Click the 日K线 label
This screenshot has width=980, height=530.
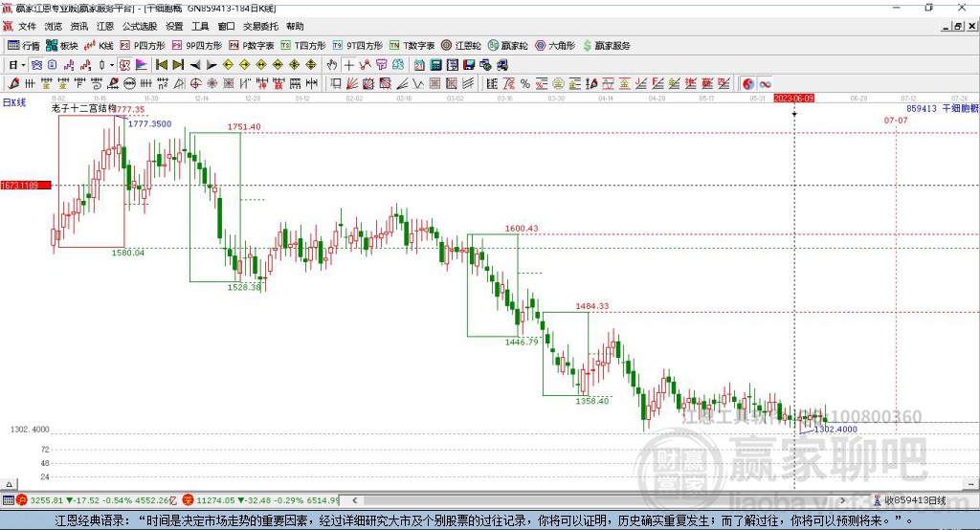point(14,102)
